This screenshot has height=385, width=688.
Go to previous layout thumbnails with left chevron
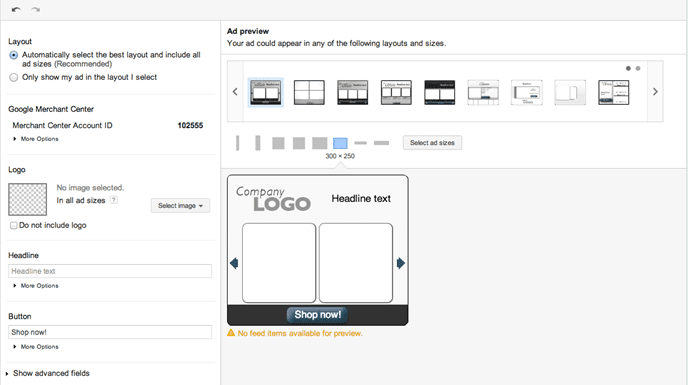point(235,91)
